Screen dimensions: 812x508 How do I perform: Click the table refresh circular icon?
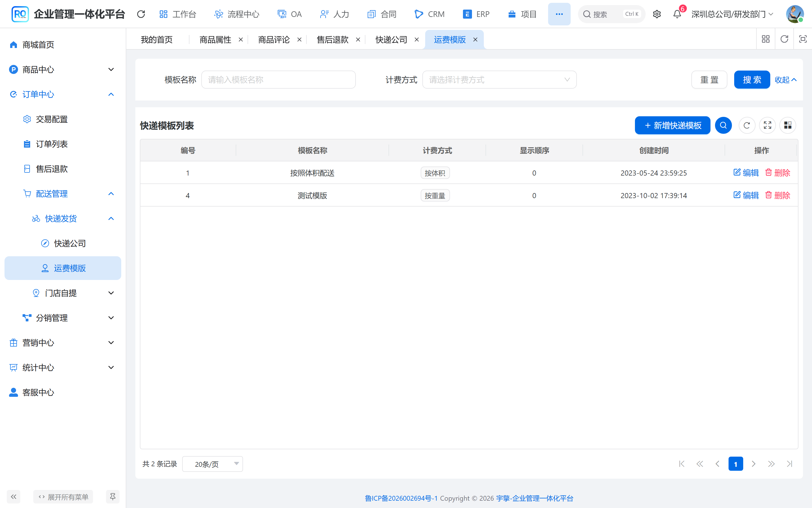coord(747,125)
